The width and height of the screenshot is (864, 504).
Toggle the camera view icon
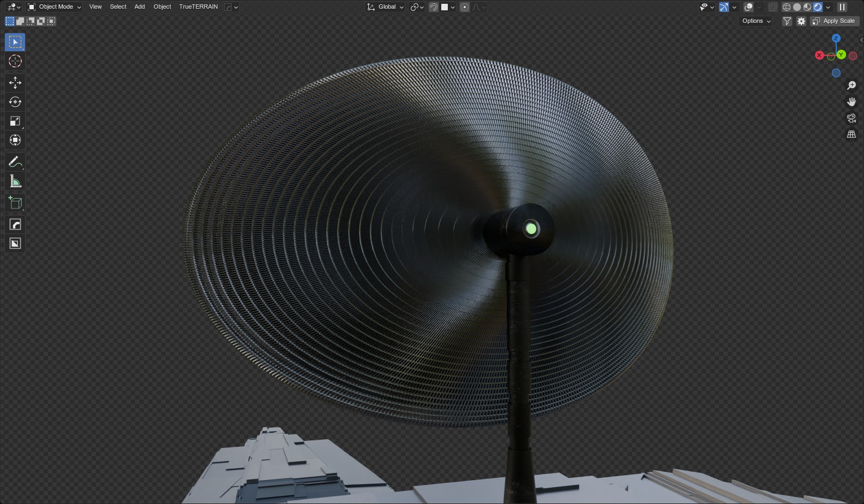click(851, 118)
